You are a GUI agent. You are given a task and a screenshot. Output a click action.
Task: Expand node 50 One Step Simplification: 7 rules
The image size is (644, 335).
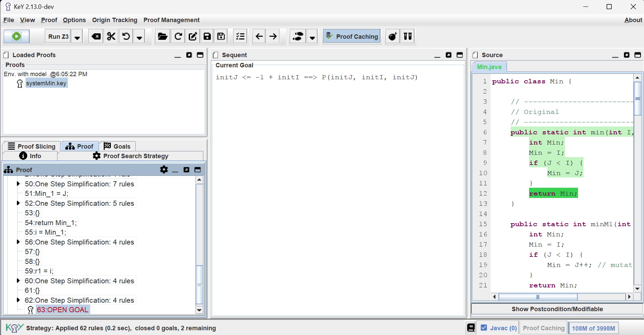(x=18, y=184)
